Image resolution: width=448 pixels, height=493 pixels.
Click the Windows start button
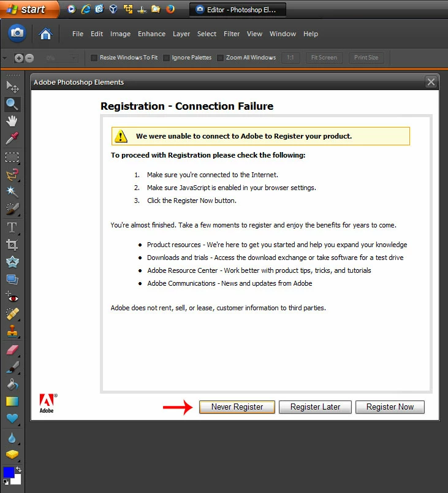[x=29, y=9]
